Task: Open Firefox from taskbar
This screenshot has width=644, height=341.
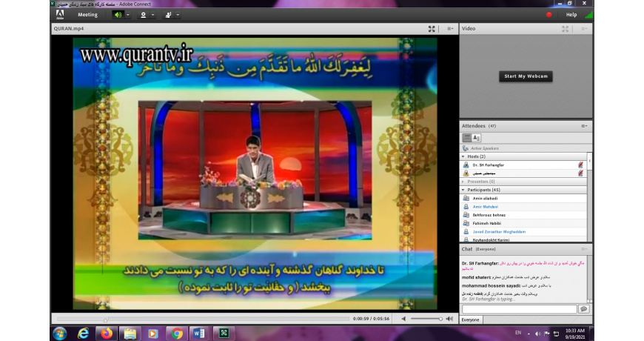Action: click(x=107, y=334)
